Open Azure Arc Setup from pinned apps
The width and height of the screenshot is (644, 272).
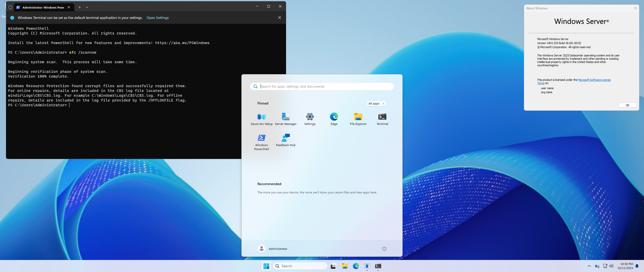tap(262, 119)
